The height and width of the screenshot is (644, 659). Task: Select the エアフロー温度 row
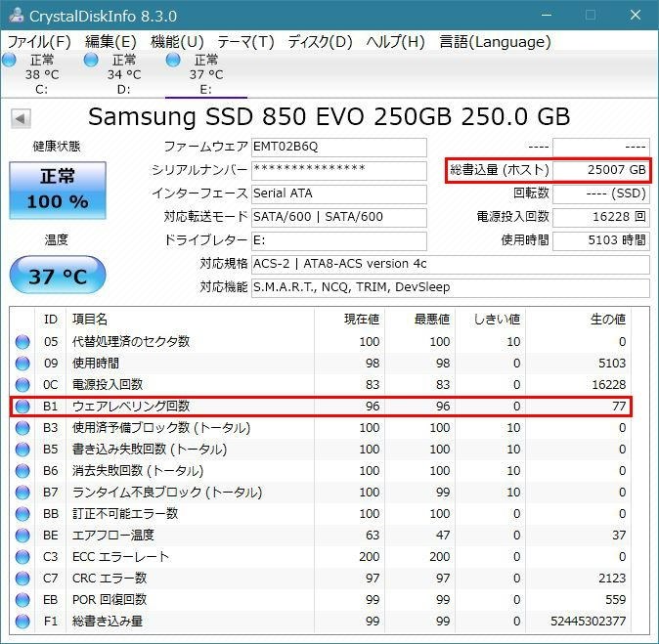pyautogui.click(x=321, y=536)
